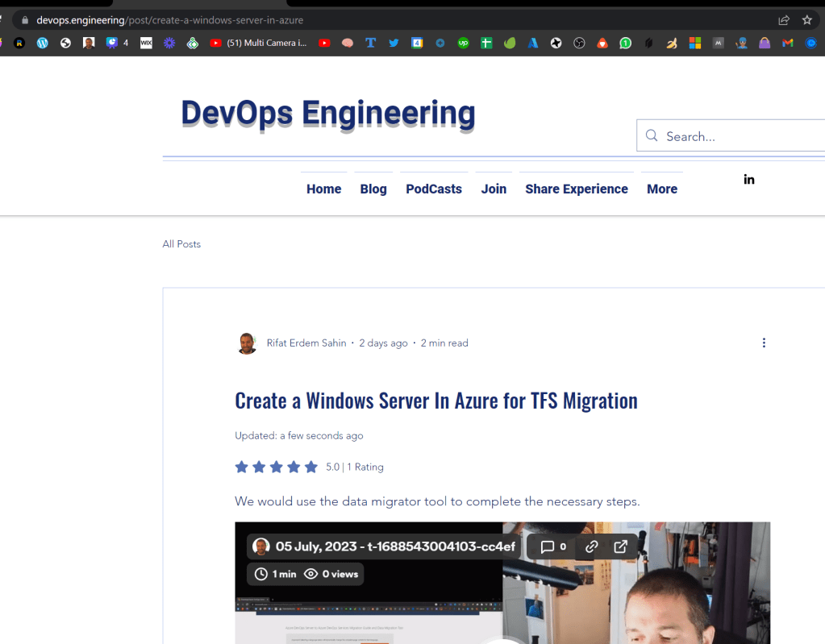Open the blue presentation-screen bookmark labeled 4
The width and height of the screenshot is (825, 644).
point(118,43)
